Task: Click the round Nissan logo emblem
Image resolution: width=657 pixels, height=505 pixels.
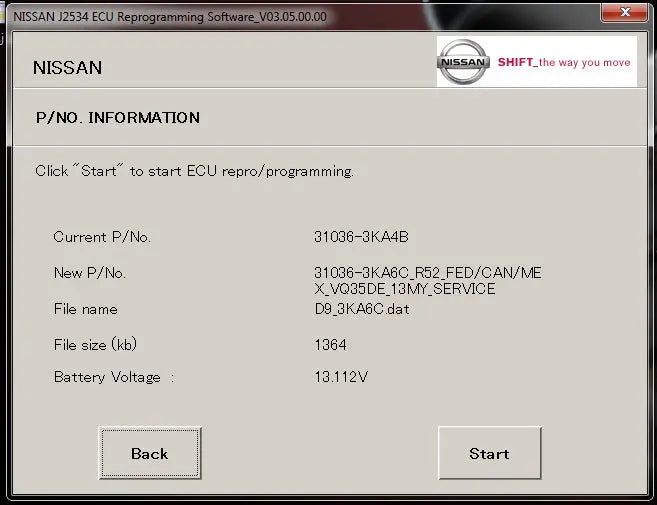Action: pyautogui.click(x=463, y=62)
